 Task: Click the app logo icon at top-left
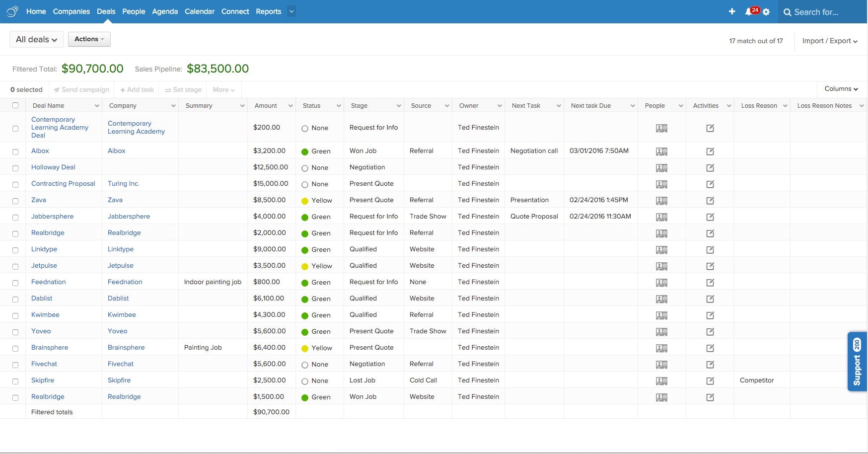coord(12,11)
